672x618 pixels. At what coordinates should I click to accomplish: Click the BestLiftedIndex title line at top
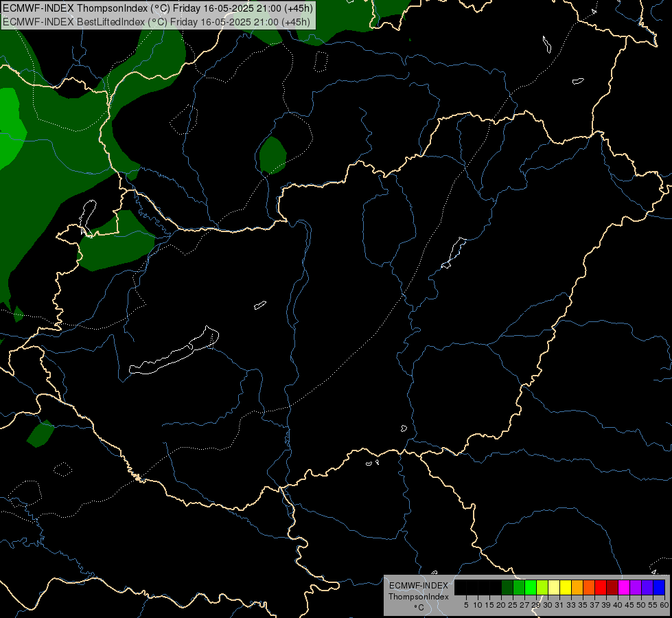157,22
